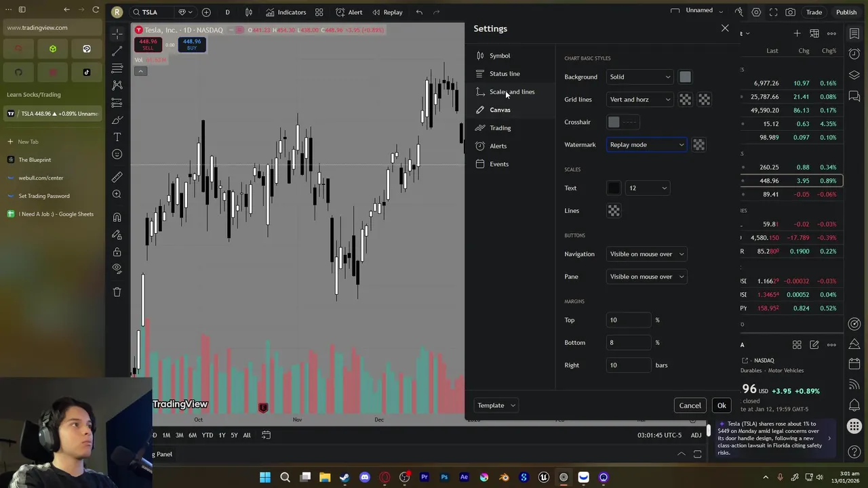Open the Unnamed layout dropdown
The image size is (868, 488).
click(704, 11)
